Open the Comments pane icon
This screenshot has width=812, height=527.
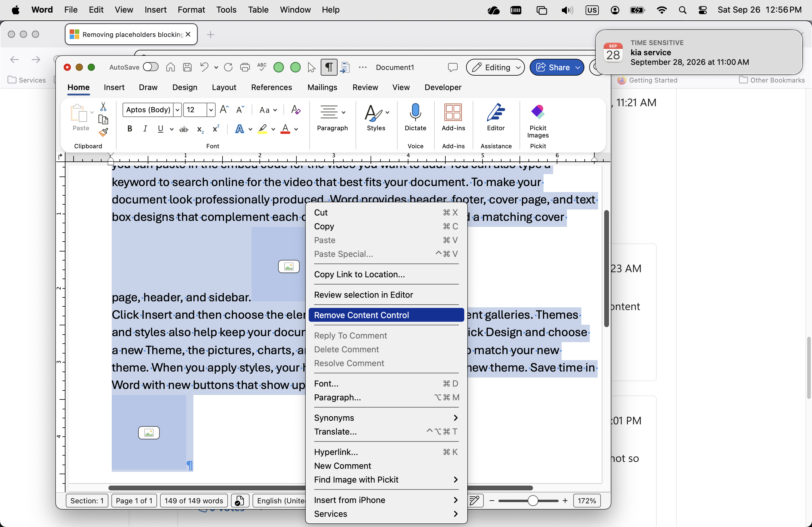click(x=453, y=67)
